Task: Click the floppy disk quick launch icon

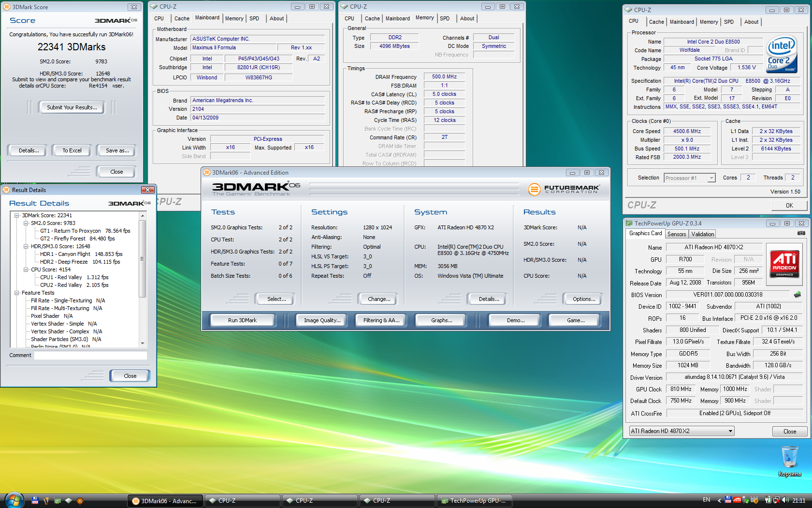Action: [35, 501]
